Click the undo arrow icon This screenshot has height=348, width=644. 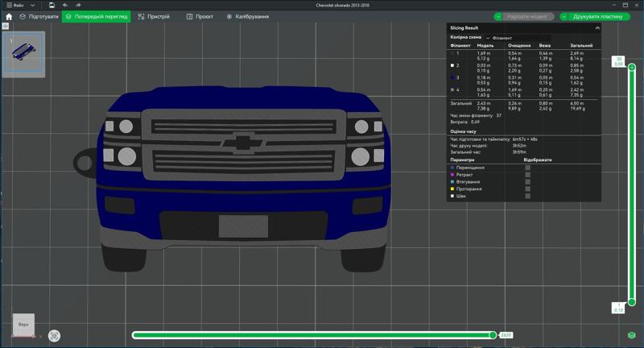(65, 5)
